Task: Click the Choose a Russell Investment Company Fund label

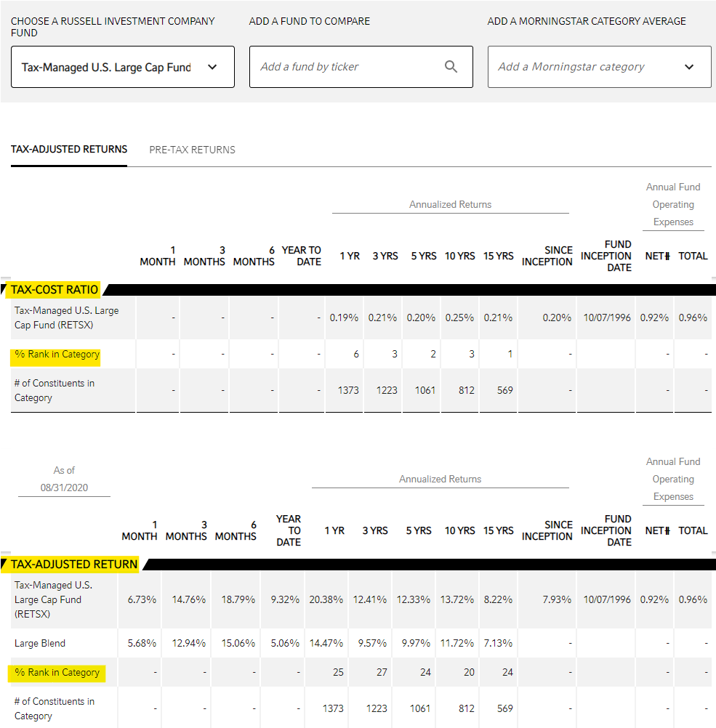Action: pyautogui.click(x=113, y=27)
